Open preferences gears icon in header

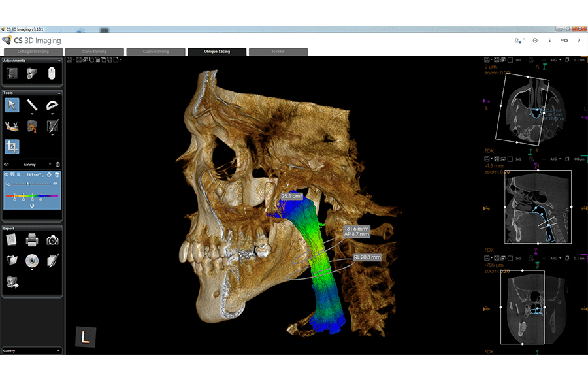564,41
